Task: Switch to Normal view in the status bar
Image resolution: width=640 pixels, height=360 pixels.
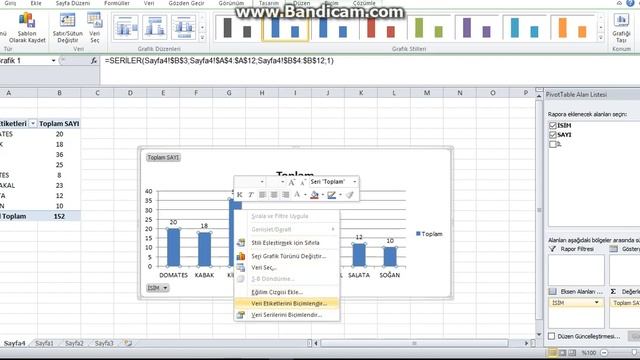Action: pos(552,352)
